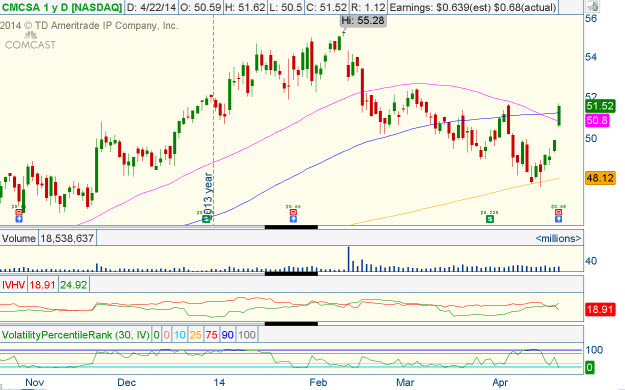Image resolution: width=625 pixels, height=390 pixels.
Task: Click divider handle between price chart and Volume
Action: tap(291, 227)
